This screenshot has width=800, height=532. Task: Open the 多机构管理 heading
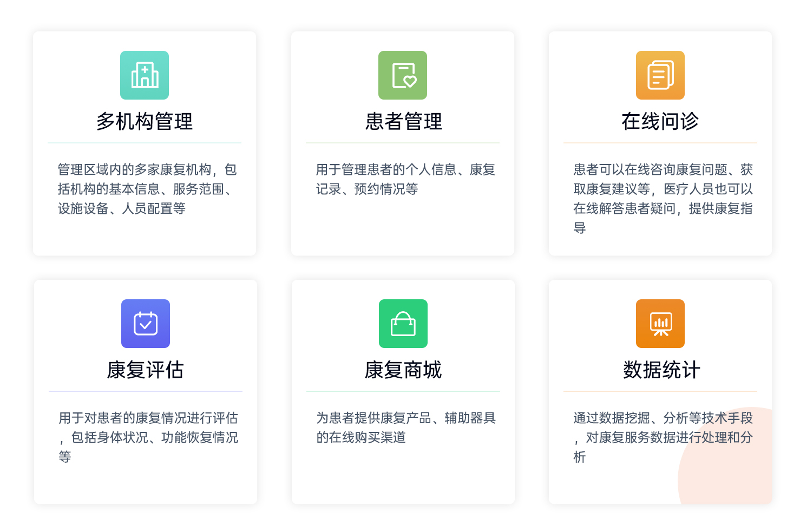(145, 121)
